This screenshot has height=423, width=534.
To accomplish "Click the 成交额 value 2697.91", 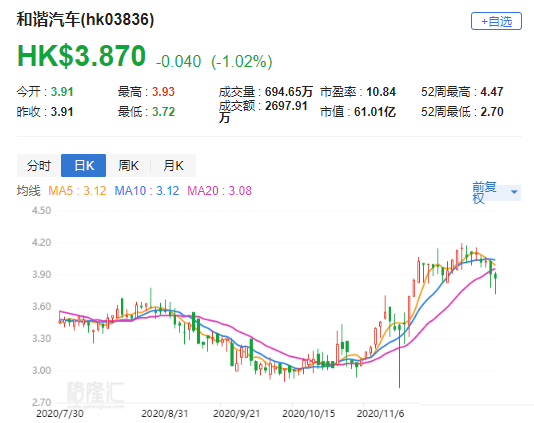I will click(x=286, y=106).
